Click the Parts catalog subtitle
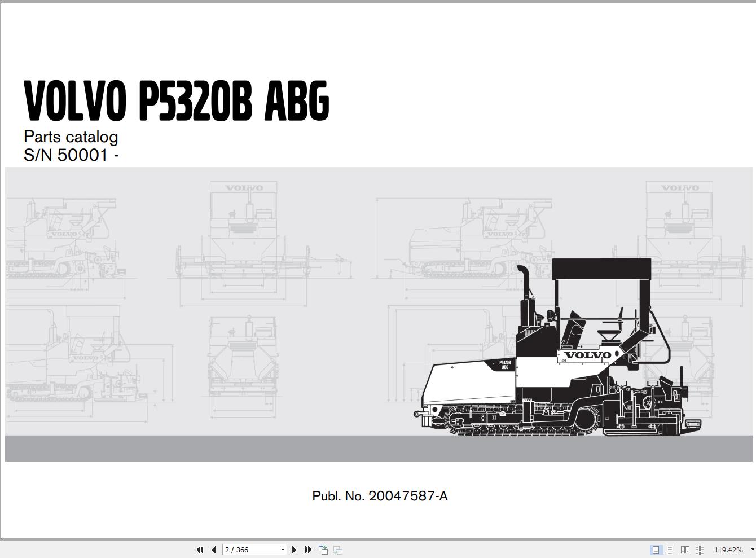 coord(71,137)
